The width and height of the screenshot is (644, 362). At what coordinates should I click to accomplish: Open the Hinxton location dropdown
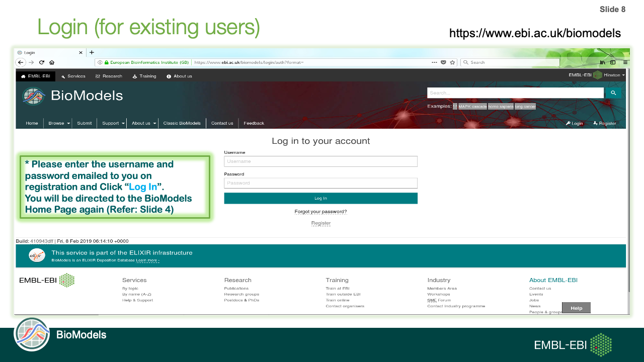[x=614, y=75]
